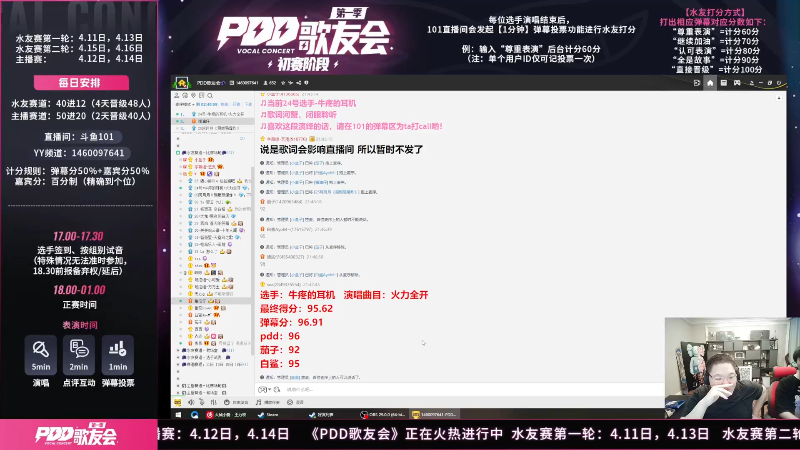Open the Windows Start button
This screenshot has height=450, width=800.
coord(178,415)
